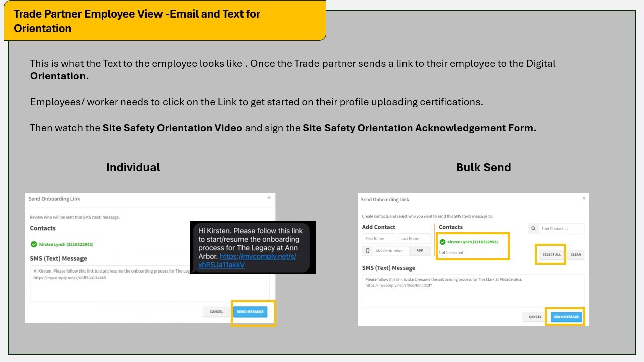The width and height of the screenshot is (644, 362).
Task: Click the Last Name field
Action: point(414,239)
